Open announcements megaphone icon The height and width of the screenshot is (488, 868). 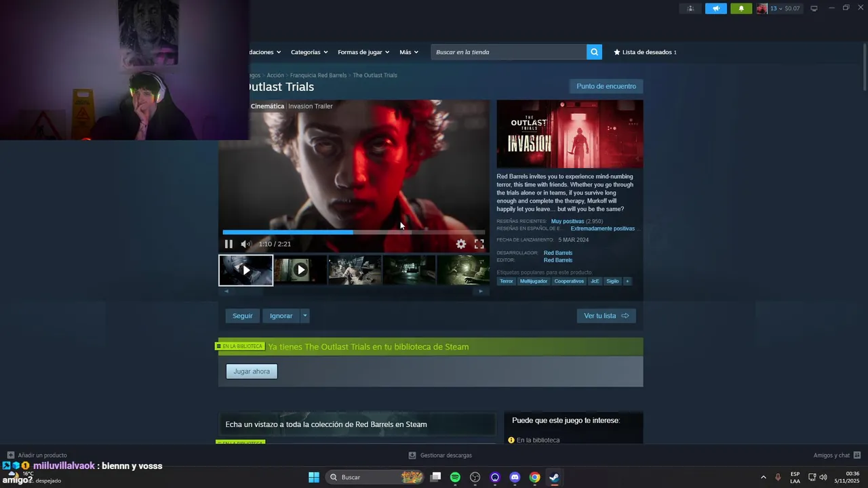pyautogui.click(x=716, y=9)
